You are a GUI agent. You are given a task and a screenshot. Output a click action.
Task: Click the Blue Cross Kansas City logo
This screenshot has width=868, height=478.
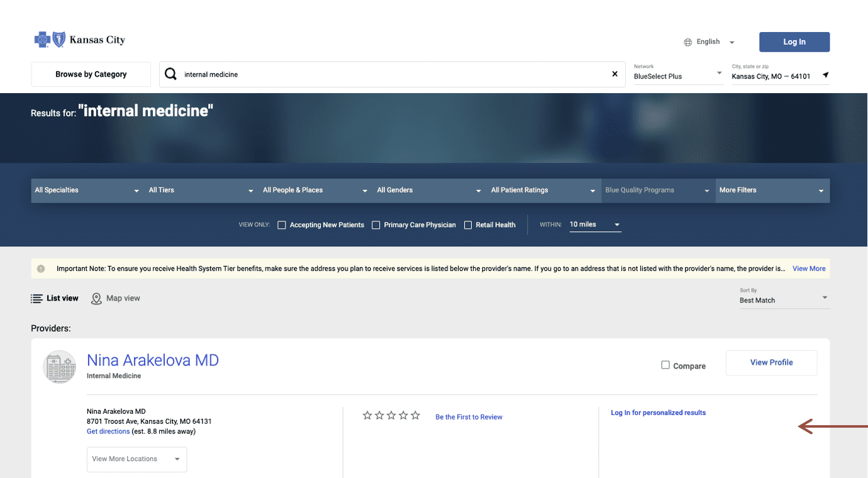(x=79, y=40)
